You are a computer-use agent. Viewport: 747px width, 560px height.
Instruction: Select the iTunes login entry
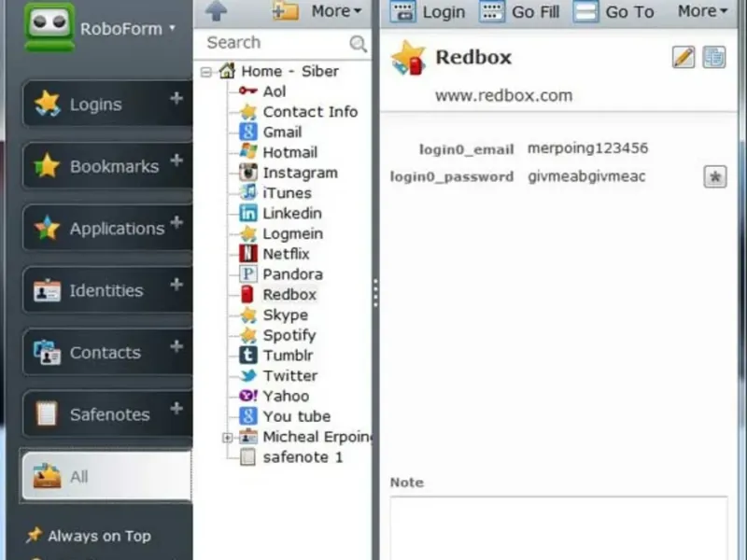click(x=275, y=193)
